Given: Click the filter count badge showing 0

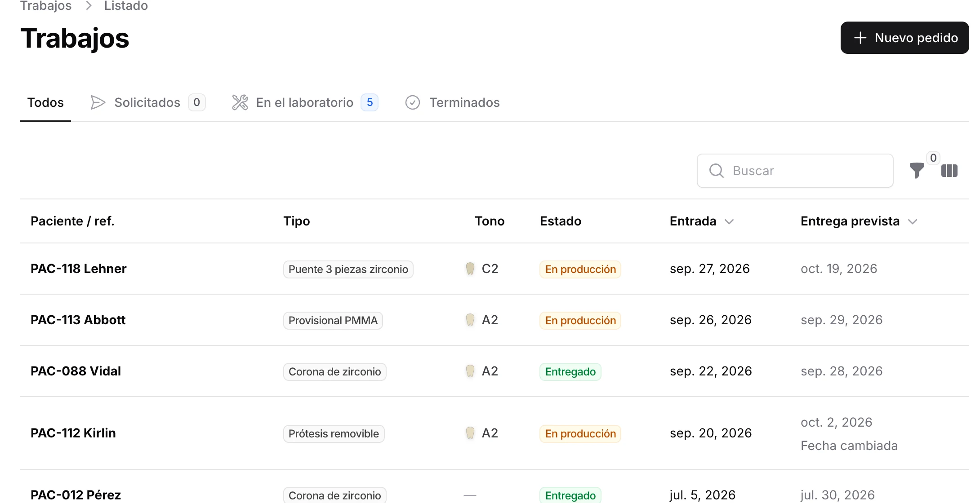Looking at the screenshot, I should click(x=933, y=158).
